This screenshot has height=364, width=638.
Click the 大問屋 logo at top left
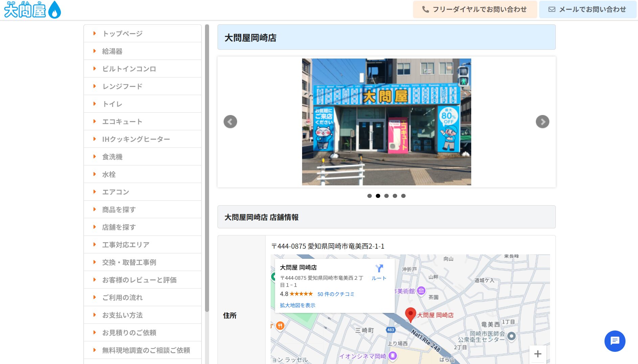coord(32,10)
